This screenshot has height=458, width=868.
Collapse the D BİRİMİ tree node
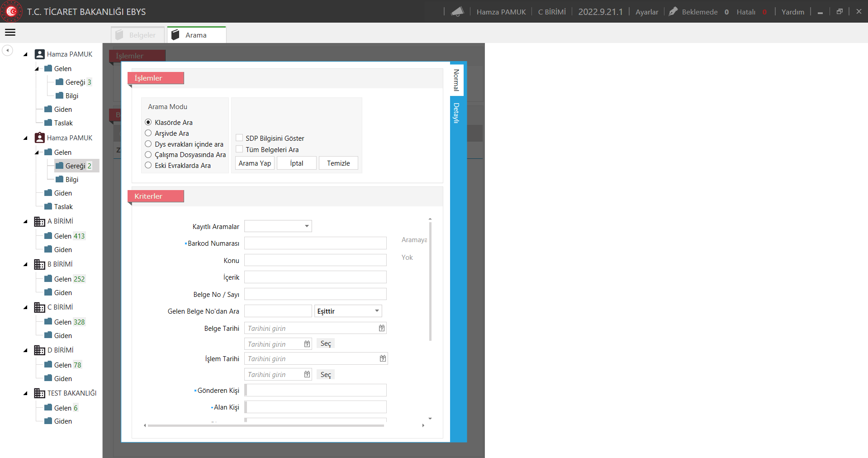pyautogui.click(x=25, y=351)
